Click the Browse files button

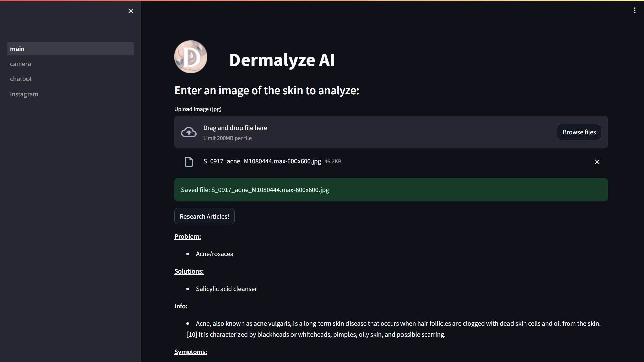(579, 132)
